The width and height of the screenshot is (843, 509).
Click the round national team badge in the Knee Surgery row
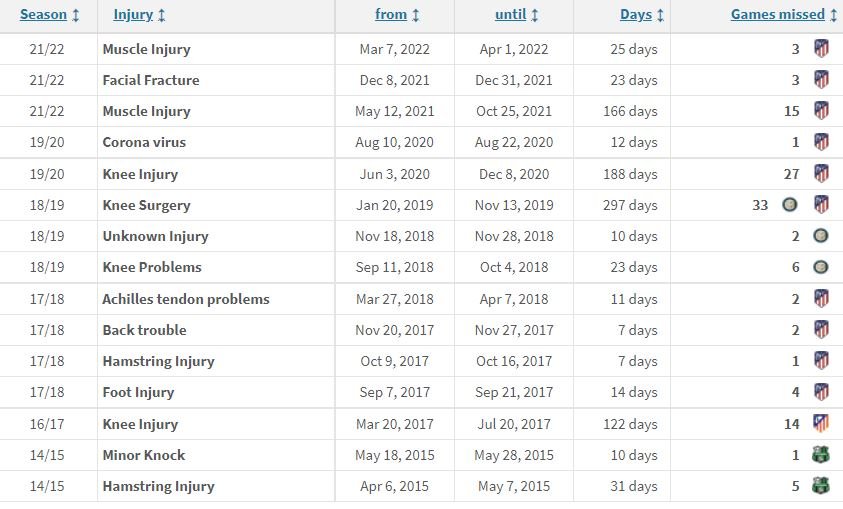pos(790,204)
